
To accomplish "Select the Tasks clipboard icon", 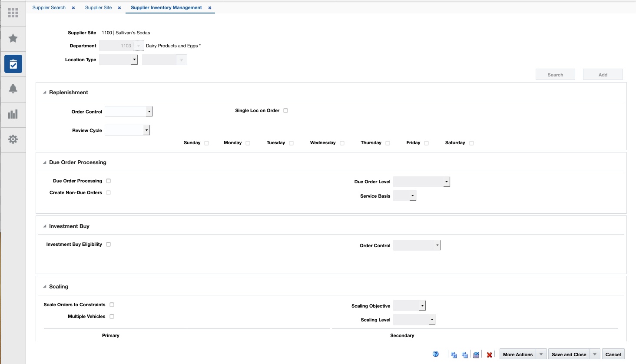I will pyautogui.click(x=13, y=63).
